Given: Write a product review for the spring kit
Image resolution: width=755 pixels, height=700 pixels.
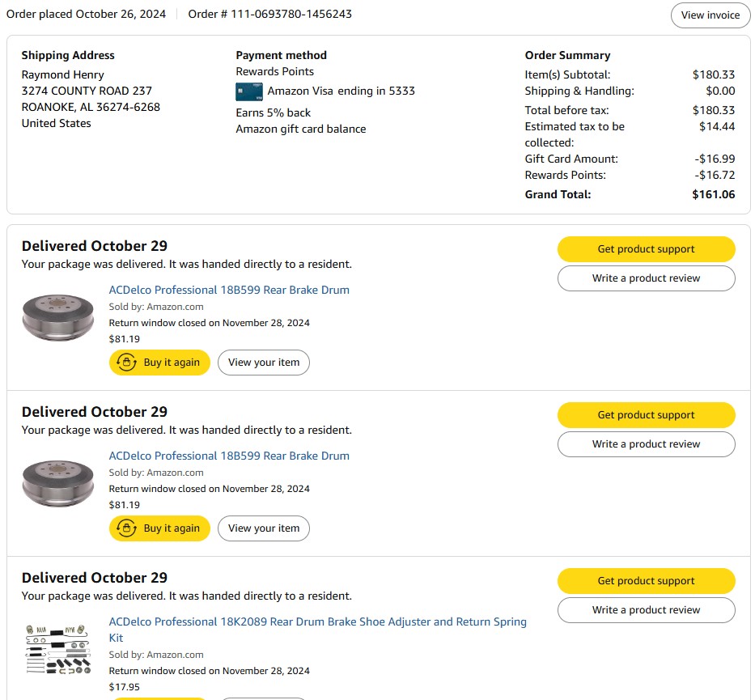Looking at the screenshot, I should [x=647, y=610].
